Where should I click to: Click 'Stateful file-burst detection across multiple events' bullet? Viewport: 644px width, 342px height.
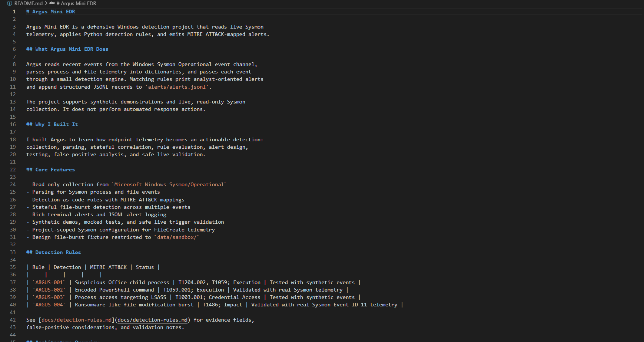coord(111,207)
